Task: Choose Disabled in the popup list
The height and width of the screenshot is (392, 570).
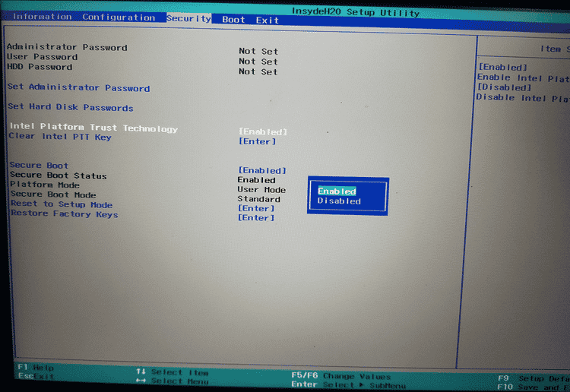Action: pyautogui.click(x=339, y=201)
